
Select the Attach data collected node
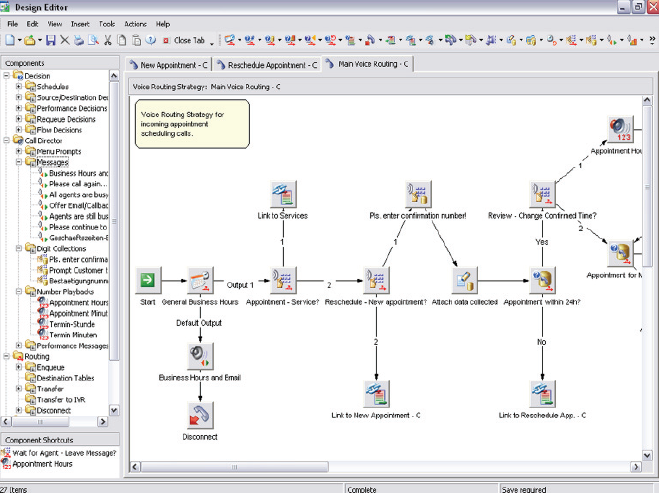[x=464, y=280]
